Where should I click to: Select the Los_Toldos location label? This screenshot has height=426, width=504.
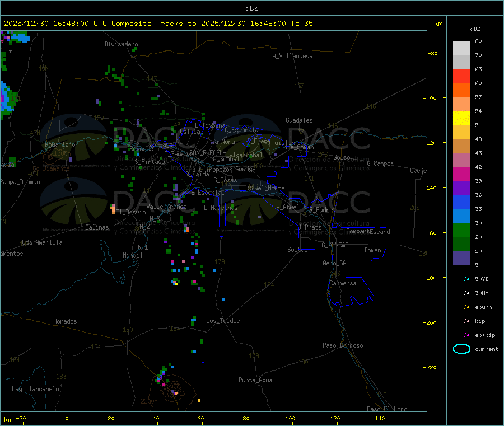point(223,321)
